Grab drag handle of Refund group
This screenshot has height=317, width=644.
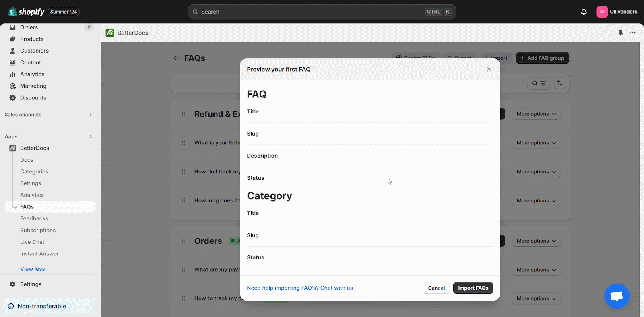coord(183,114)
